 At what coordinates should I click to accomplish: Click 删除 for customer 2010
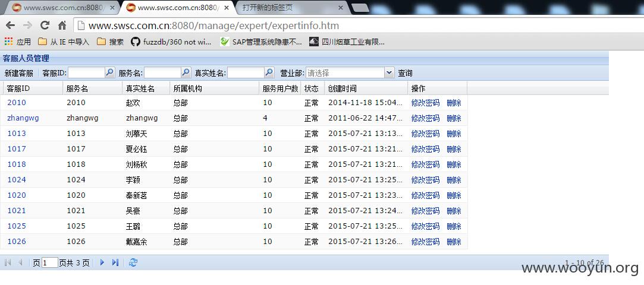[x=454, y=103]
